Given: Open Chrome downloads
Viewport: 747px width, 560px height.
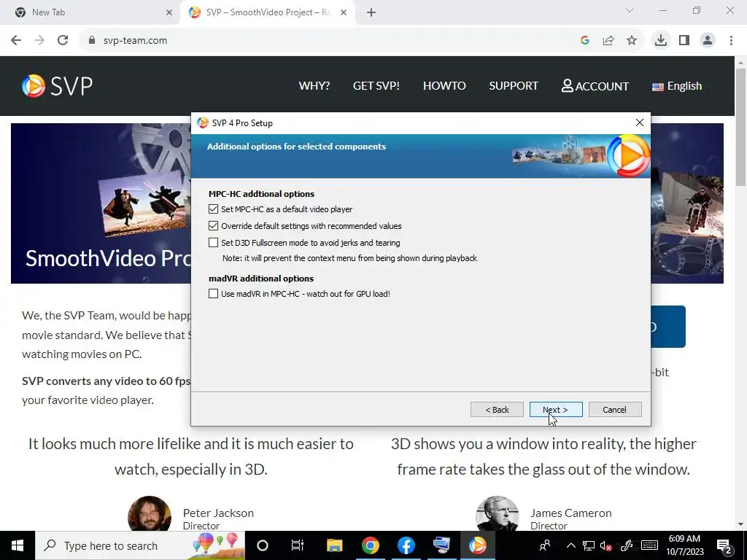Looking at the screenshot, I should click(661, 41).
